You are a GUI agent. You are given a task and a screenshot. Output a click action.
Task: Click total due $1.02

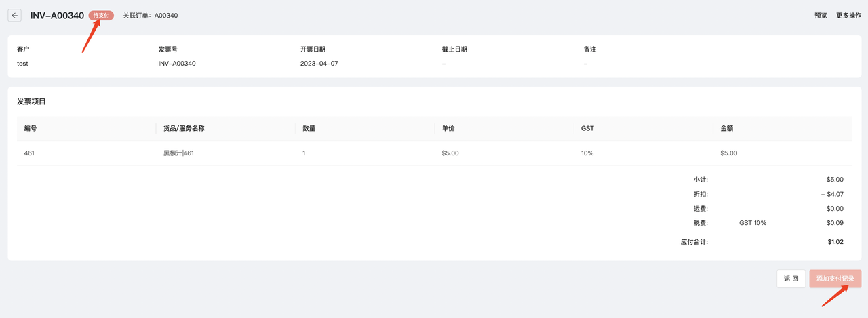pos(835,241)
